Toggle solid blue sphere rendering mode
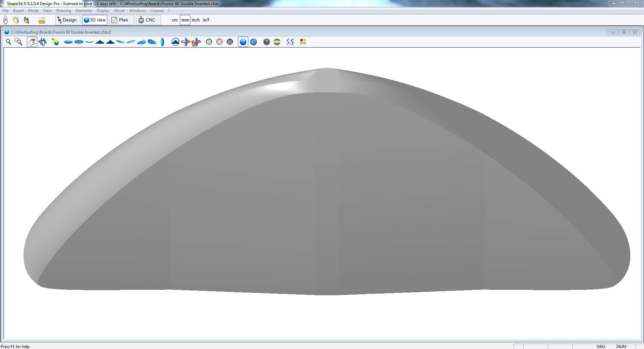 [243, 42]
